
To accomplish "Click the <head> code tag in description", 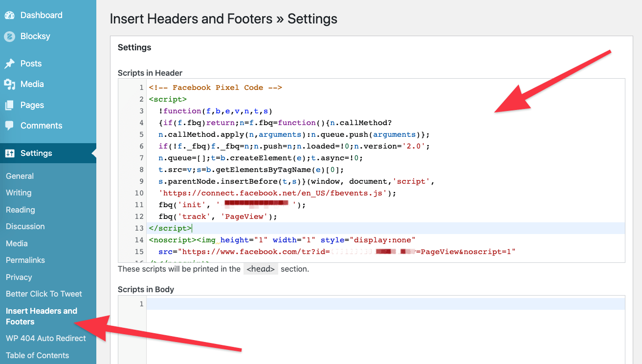I will click(261, 269).
